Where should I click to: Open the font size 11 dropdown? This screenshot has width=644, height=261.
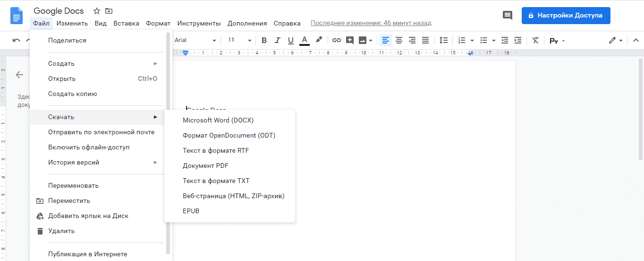point(238,40)
